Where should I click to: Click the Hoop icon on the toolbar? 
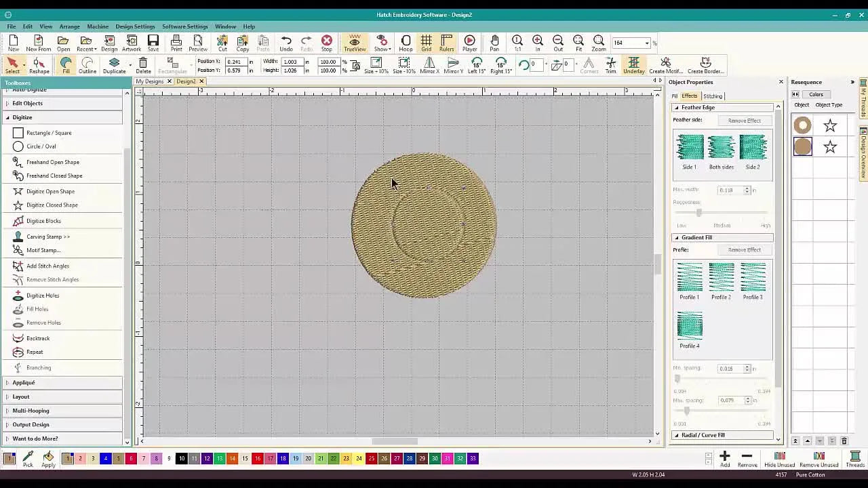coord(406,43)
